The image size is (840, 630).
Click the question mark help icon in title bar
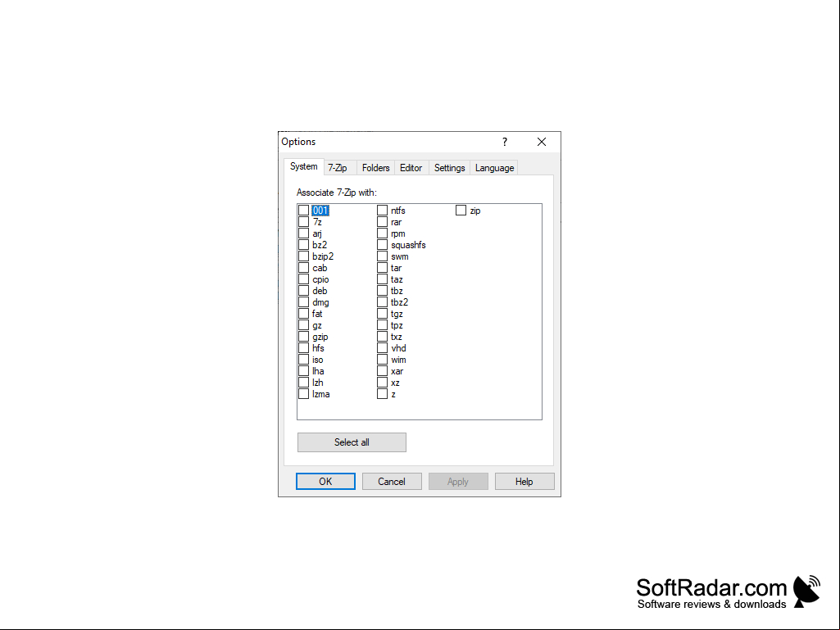505,142
